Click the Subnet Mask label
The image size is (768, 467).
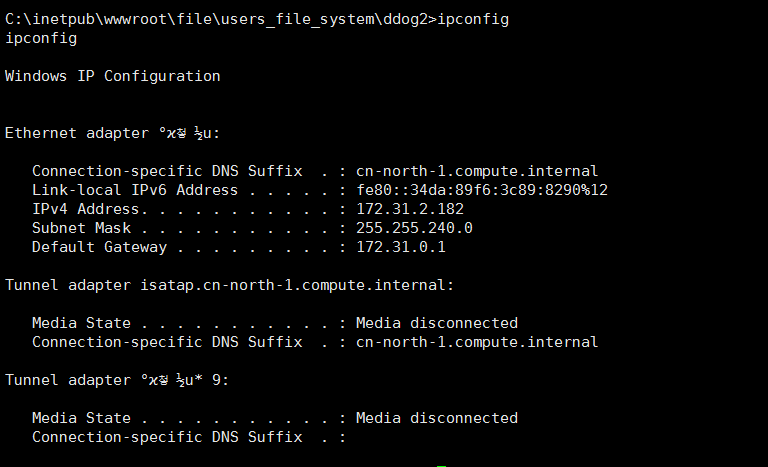tap(81, 228)
